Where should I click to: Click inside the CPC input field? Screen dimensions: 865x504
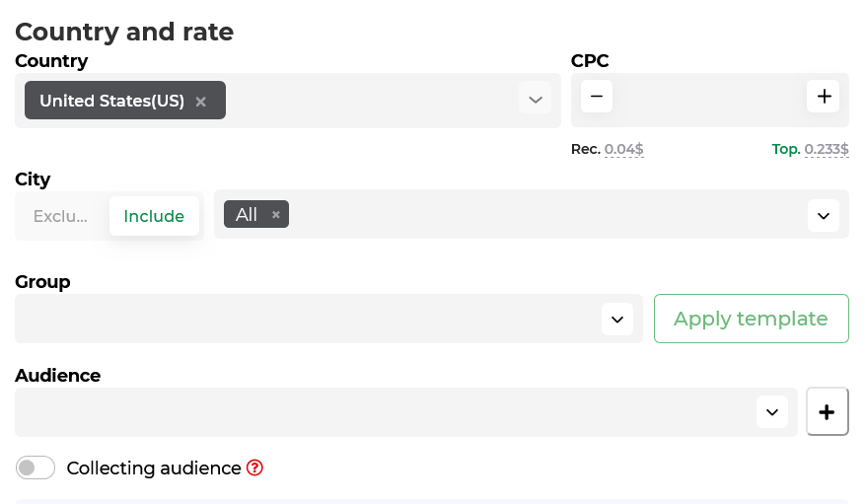click(x=709, y=98)
